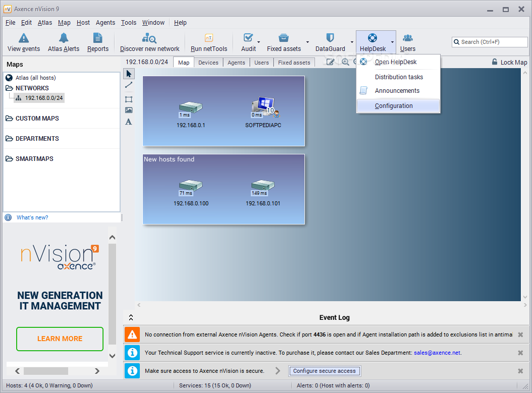Choose Configuration in HelpDesk menu
The width and height of the screenshot is (532, 393).
[x=398, y=106]
